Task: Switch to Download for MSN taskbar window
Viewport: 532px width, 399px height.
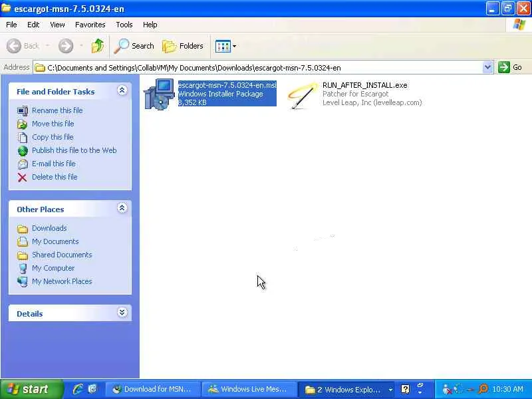Action: click(154, 389)
